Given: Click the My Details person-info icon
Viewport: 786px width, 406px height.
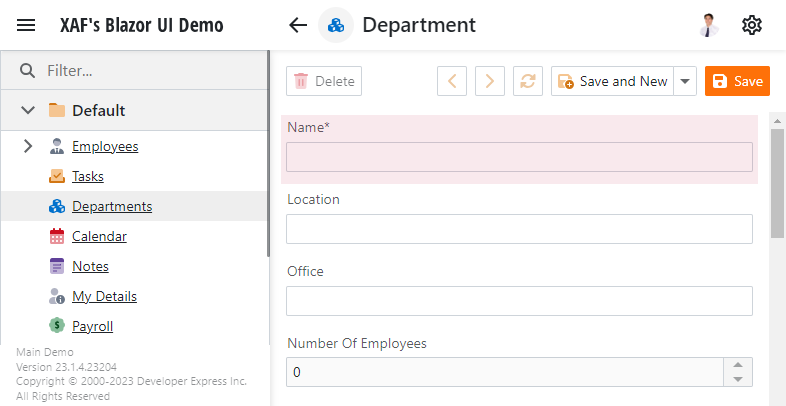Looking at the screenshot, I should point(57,296).
